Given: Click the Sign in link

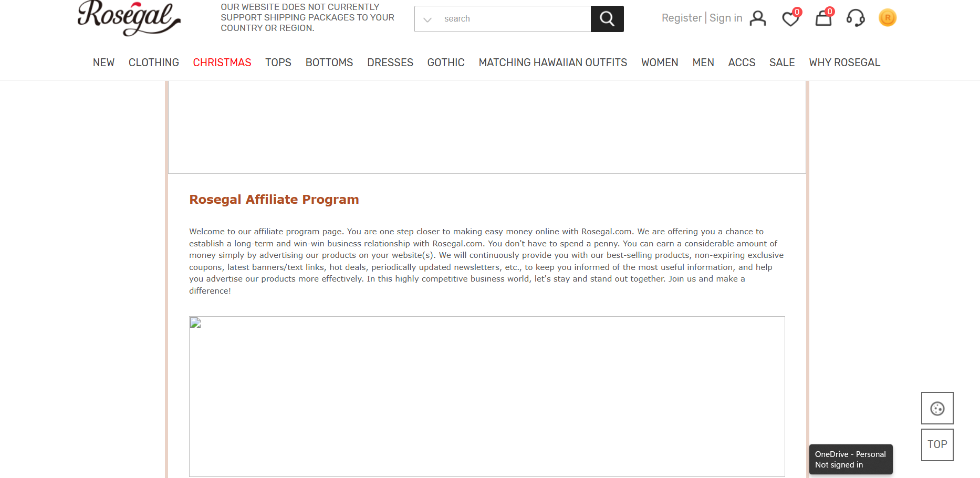Looking at the screenshot, I should (725, 18).
